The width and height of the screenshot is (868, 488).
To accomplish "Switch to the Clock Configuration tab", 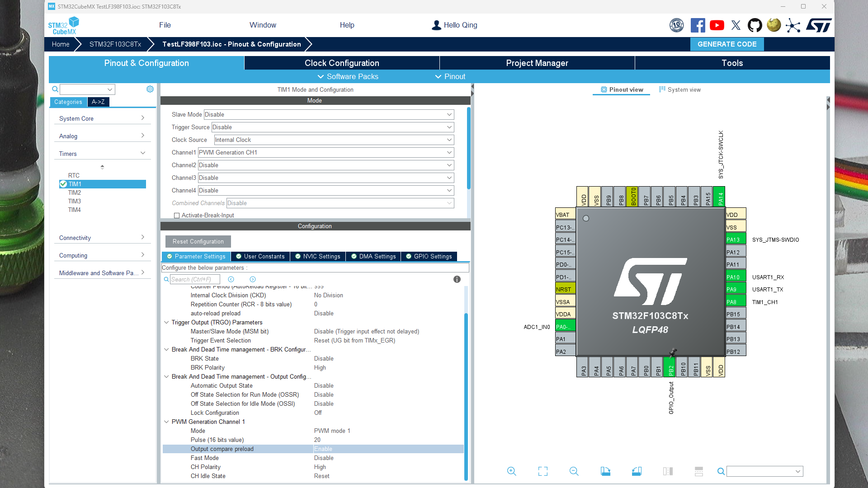I will (341, 63).
